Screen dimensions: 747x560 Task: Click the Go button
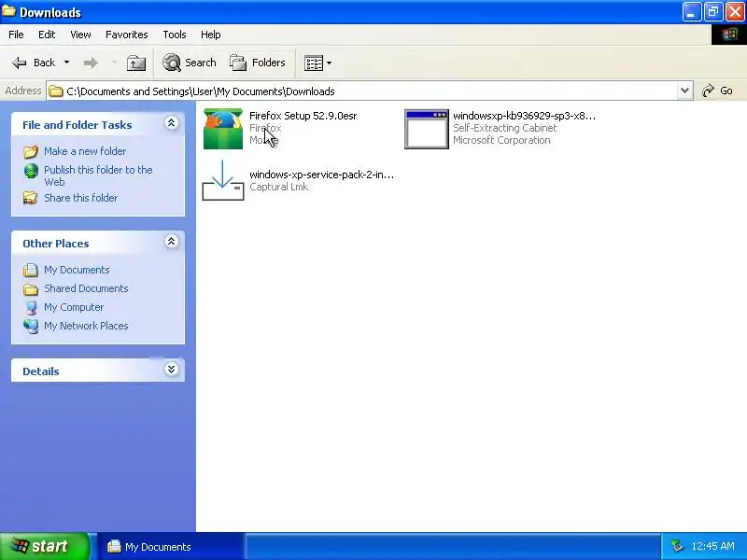pos(717,91)
